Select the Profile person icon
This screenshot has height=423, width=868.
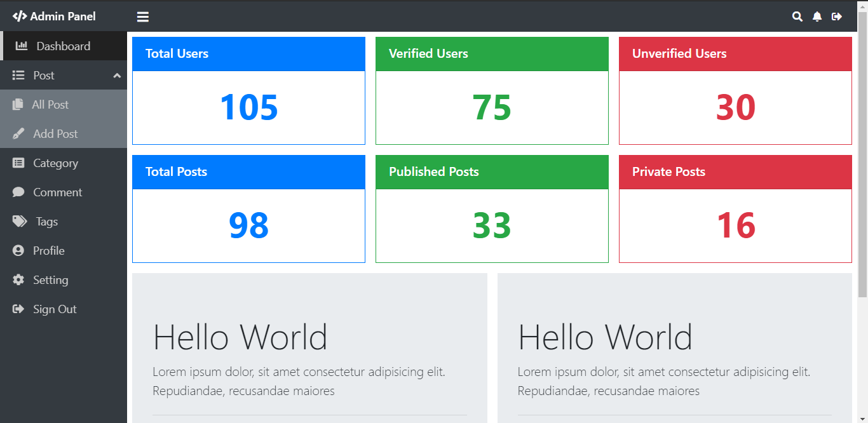pyautogui.click(x=18, y=250)
